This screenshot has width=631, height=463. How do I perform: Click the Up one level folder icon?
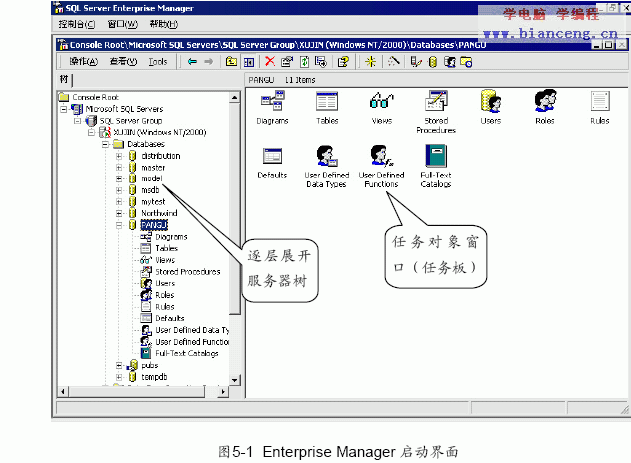coord(231,62)
